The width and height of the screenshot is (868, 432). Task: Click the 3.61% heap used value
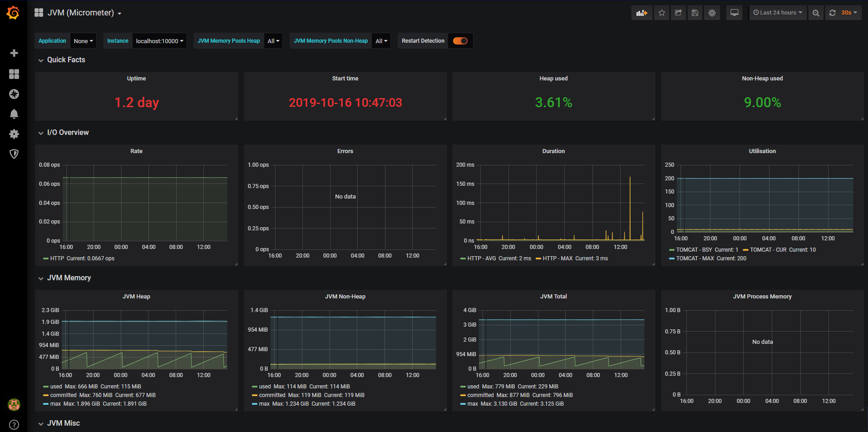point(553,103)
